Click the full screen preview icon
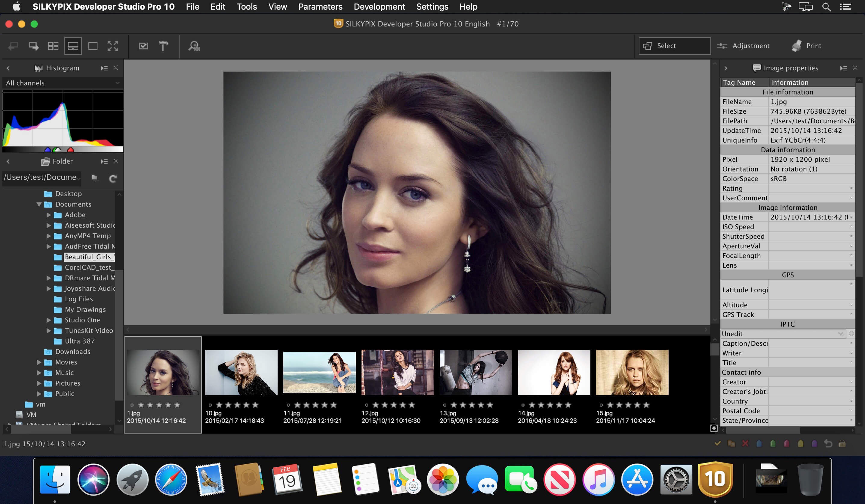 click(x=112, y=46)
